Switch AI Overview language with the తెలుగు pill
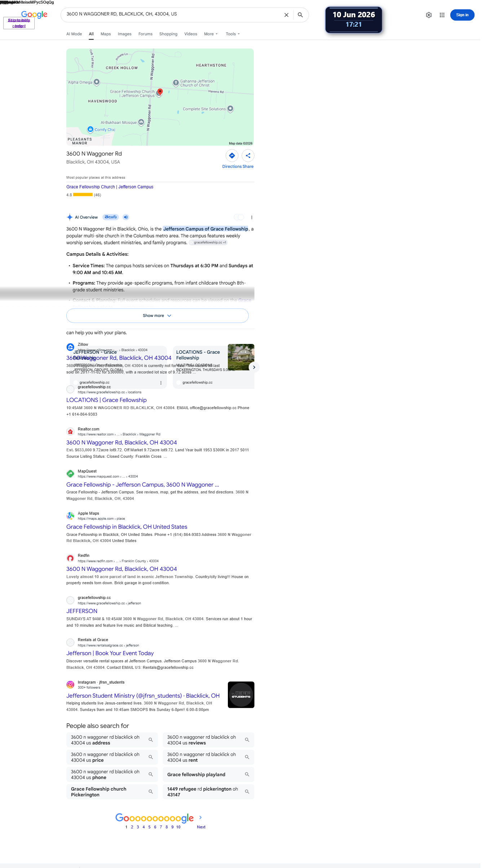Viewport: 486px width, 868px height. [111, 217]
